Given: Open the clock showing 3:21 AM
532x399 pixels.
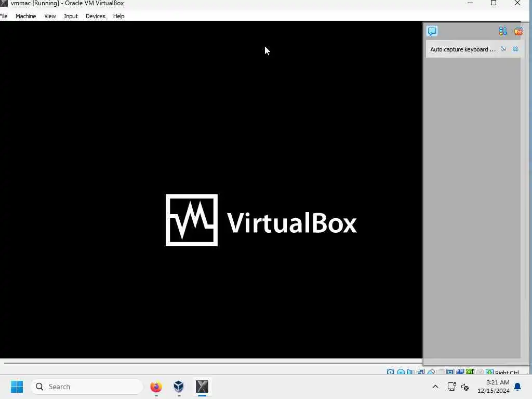Looking at the screenshot, I should click(x=494, y=387).
